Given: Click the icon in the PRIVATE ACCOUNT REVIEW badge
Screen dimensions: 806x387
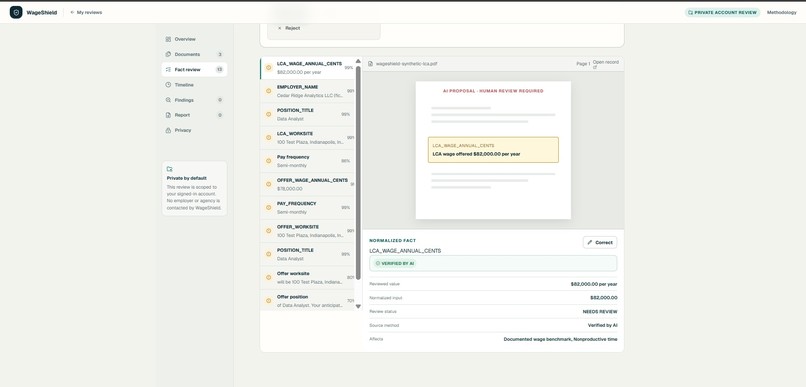Looking at the screenshot, I should [690, 12].
